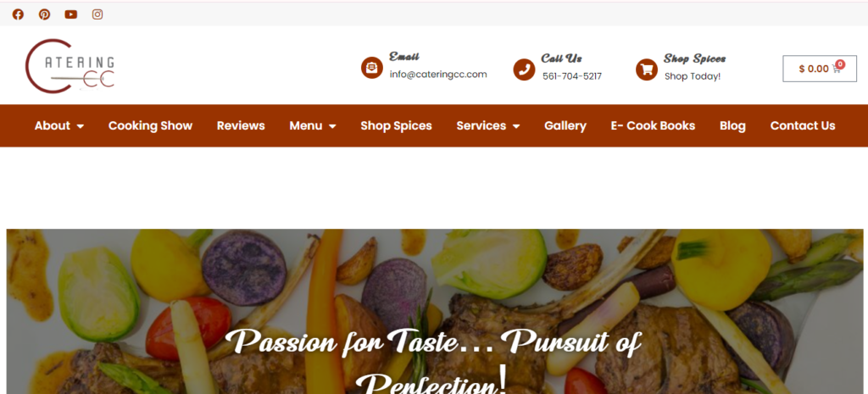868x394 pixels.
Task: Open the $ 0.00 shopping cart button
Action: click(x=820, y=69)
